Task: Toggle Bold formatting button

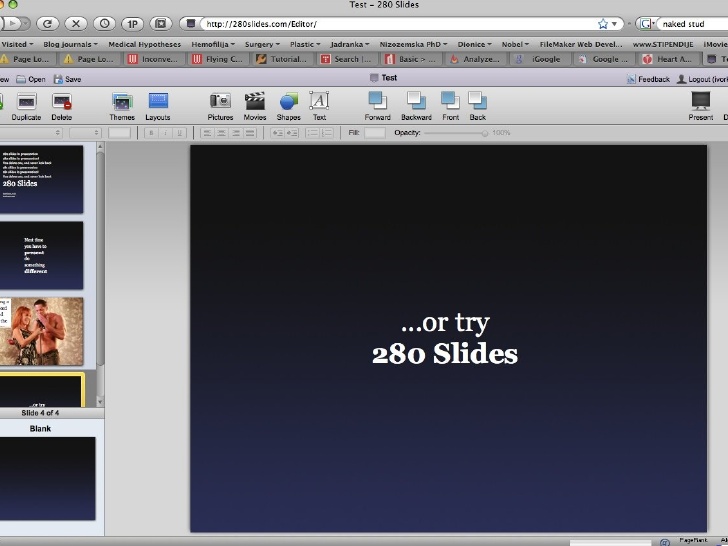Action: 151,133
